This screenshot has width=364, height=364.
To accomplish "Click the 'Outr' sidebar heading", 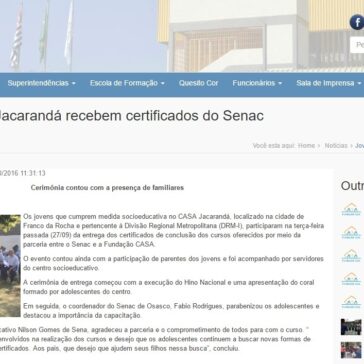I will coord(352,186).
